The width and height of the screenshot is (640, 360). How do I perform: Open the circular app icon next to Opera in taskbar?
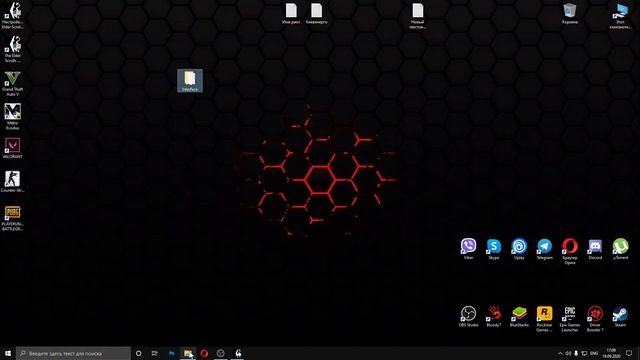point(220,353)
